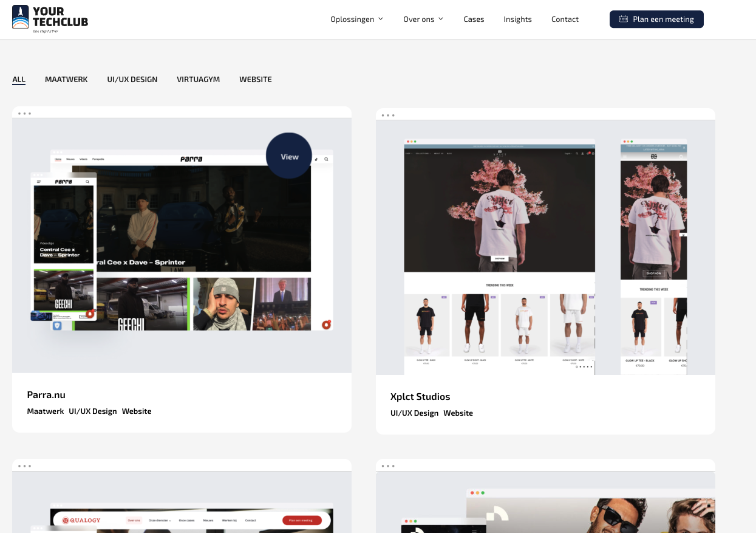Image resolution: width=756 pixels, height=533 pixels.
Task: Filter cases by MAATWERK
Action: (66, 80)
